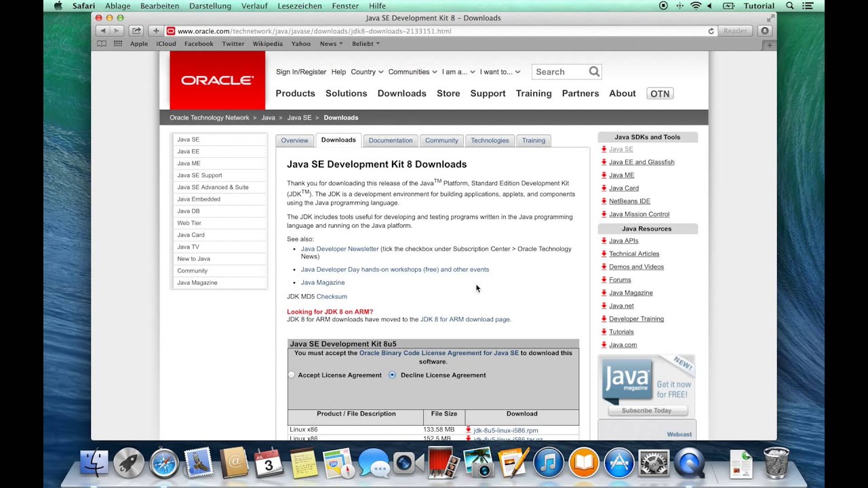This screenshot has height=488, width=868.
Task: Select Java Embedded in left sidebar
Action: pos(218,199)
